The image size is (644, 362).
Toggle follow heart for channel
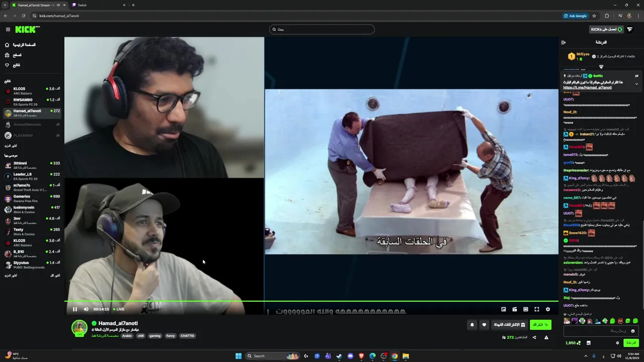(x=484, y=325)
